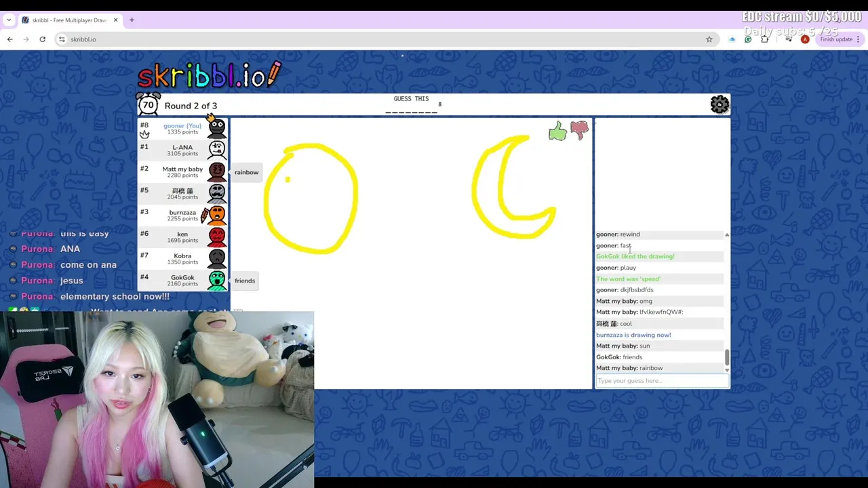Click chat scroll up arrow
The height and width of the screenshot is (488, 868).
click(x=727, y=235)
